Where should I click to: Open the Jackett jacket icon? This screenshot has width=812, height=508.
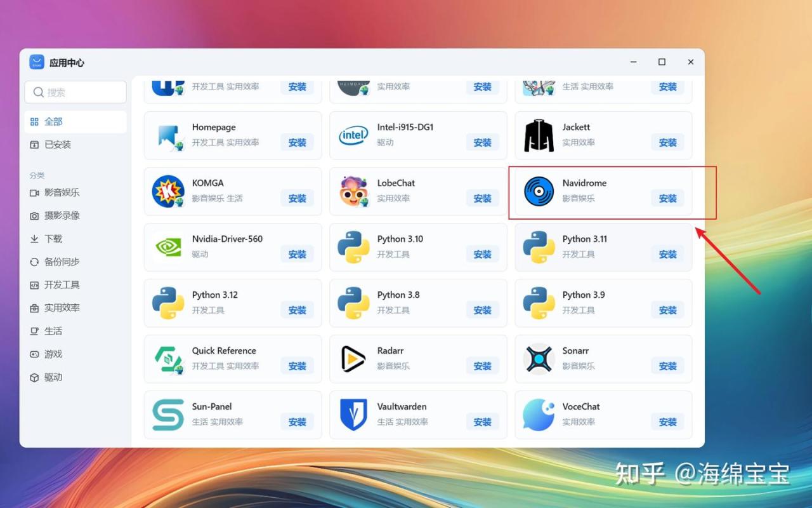click(x=539, y=135)
